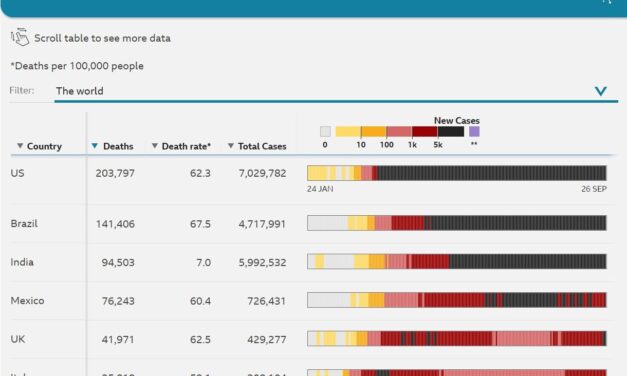Click Brazil total cases 4,717,991
The height and width of the screenshot is (376, 627).
pos(262,224)
